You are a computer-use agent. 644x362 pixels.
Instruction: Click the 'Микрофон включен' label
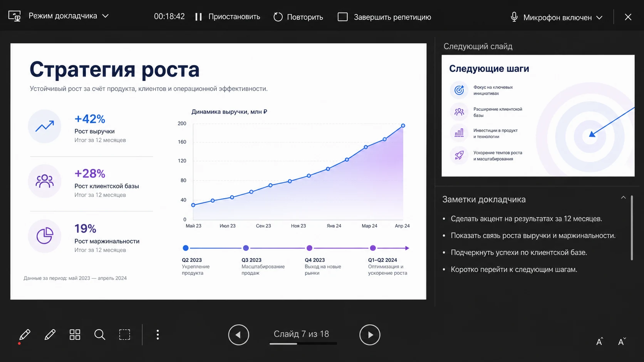tap(557, 17)
